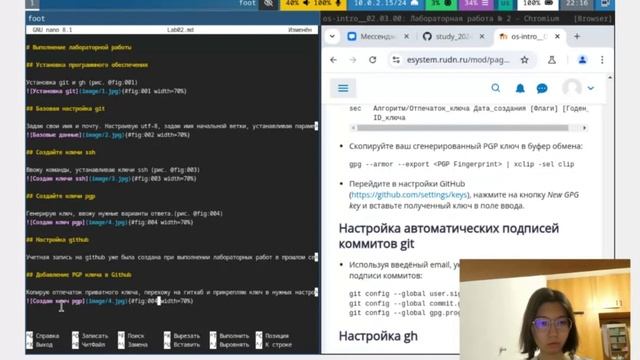The image size is (640, 360).
Task: Click the code block horizontal scrollbar
Action: 462,128
